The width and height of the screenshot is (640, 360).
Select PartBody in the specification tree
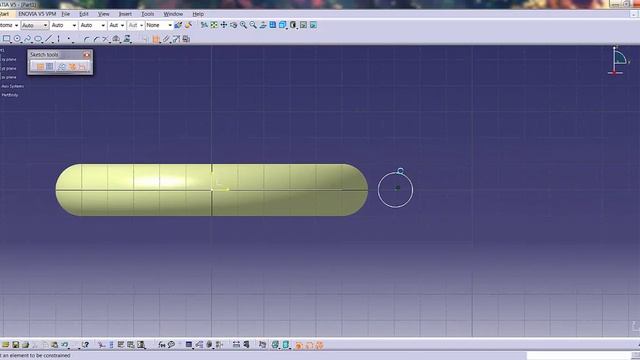point(10,95)
